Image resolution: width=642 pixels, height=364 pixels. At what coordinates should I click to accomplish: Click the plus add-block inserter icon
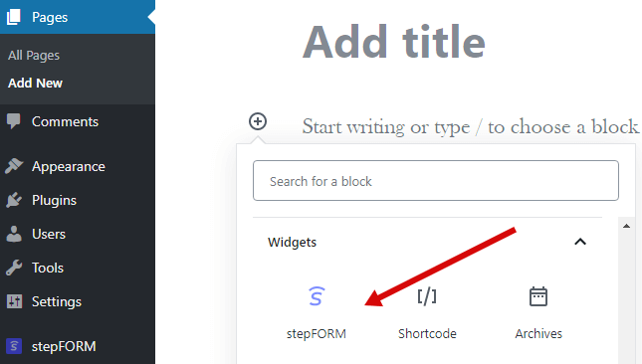(258, 121)
